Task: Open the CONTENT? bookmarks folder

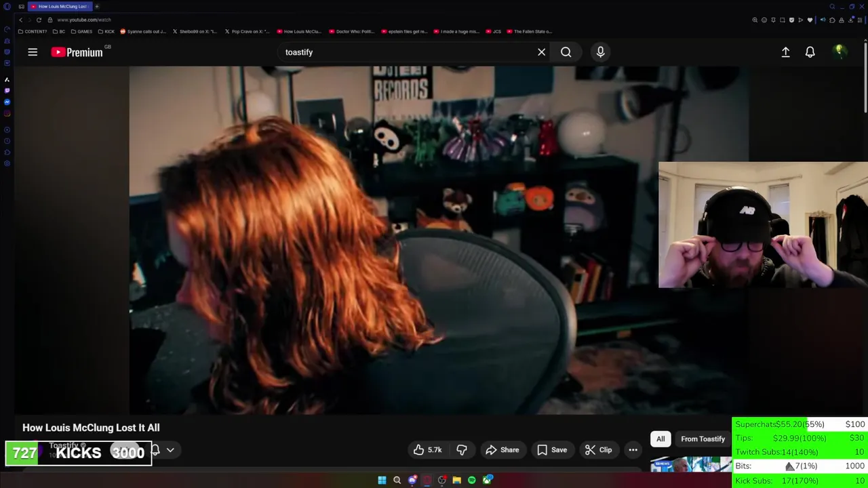Action: coord(33,31)
